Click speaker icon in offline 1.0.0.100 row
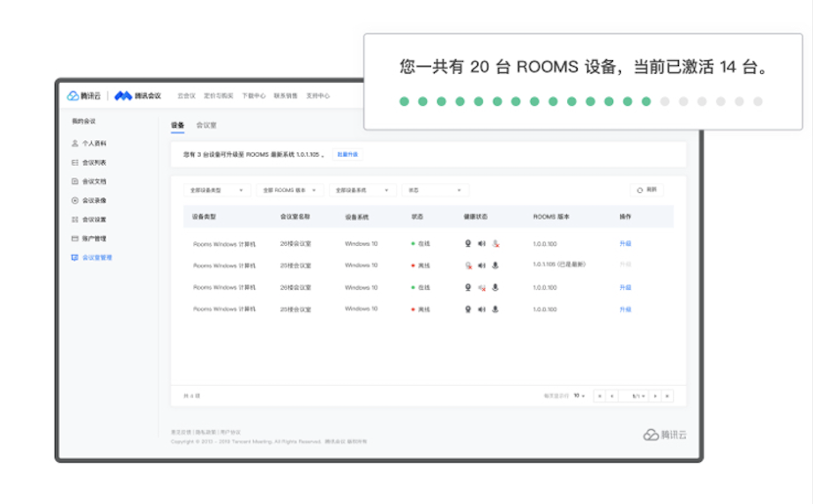Image resolution: width=813 pixels, height=504 pixels. click(481, 309)
